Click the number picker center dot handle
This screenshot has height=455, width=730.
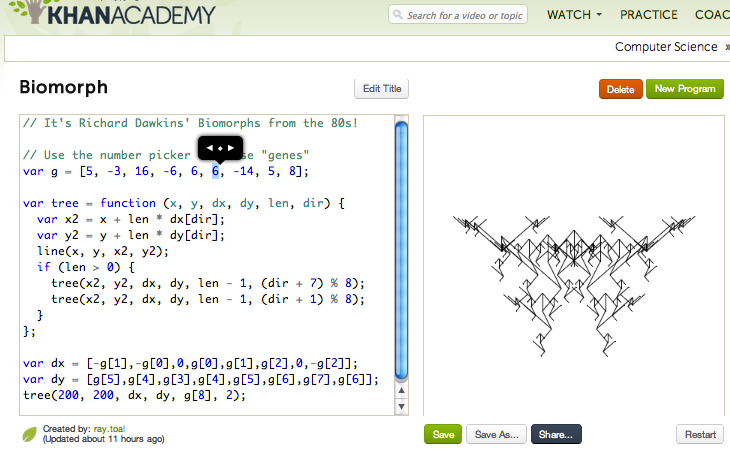[220, 148]
